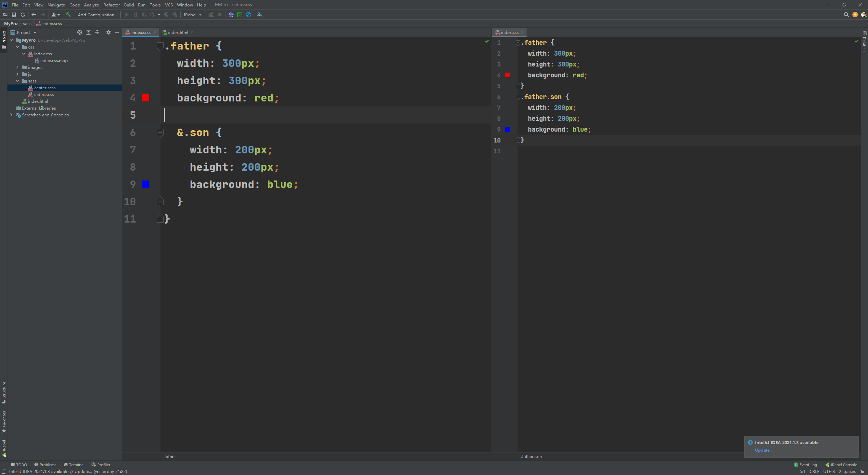Screen dimensions: 868x475
Task: Open the JRebel Console
Action: point(841,465)
